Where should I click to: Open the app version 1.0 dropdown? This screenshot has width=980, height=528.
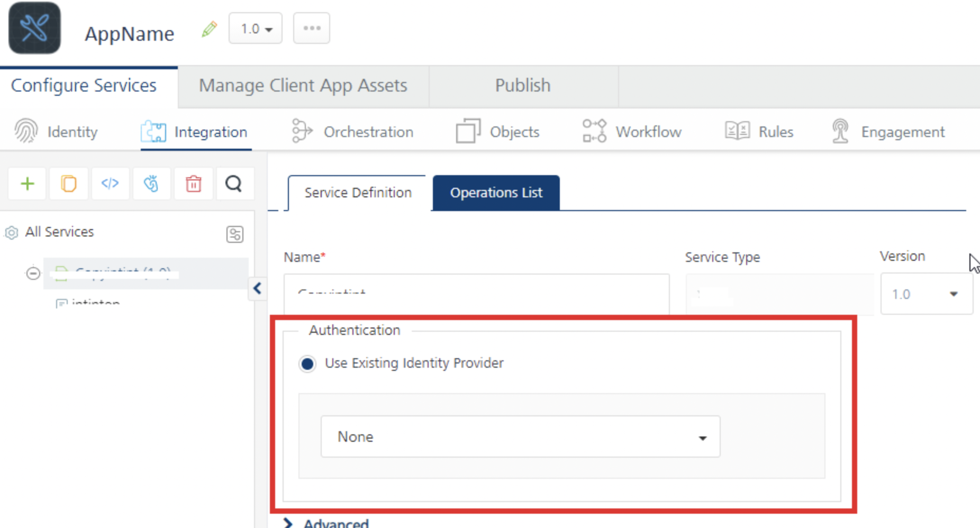coord(256,29)
